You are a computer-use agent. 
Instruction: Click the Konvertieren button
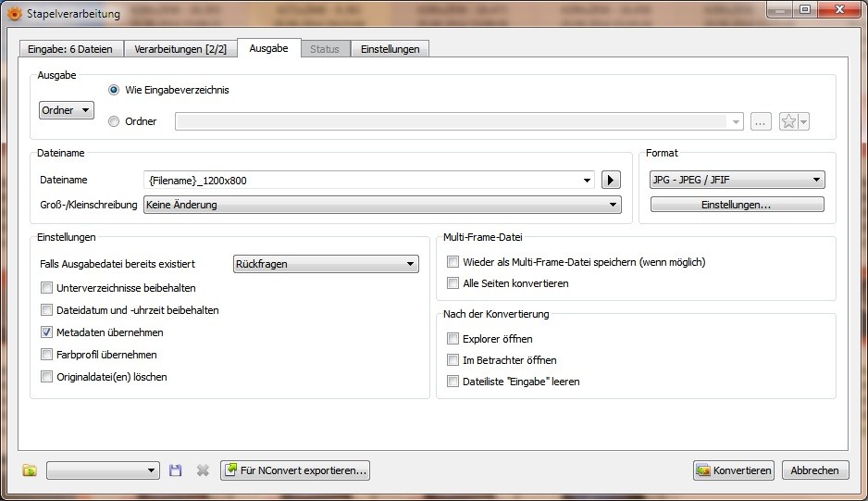(734, 470)
